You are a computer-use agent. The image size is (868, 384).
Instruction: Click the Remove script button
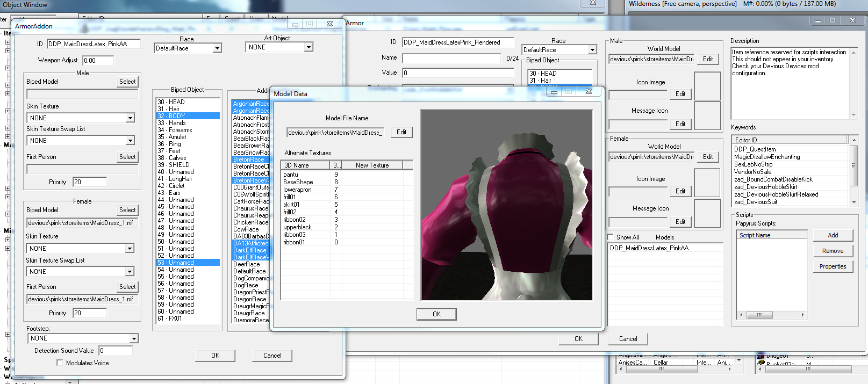833,251
